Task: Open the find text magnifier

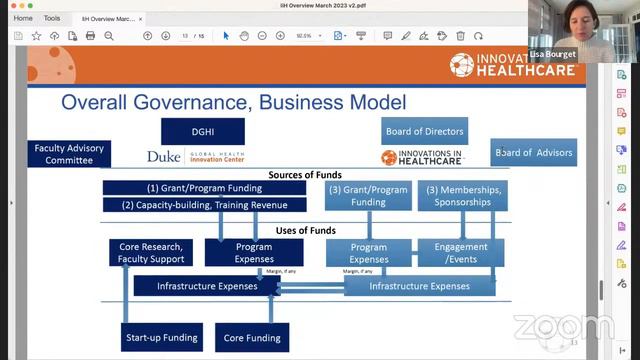Action: pos(109,36)
